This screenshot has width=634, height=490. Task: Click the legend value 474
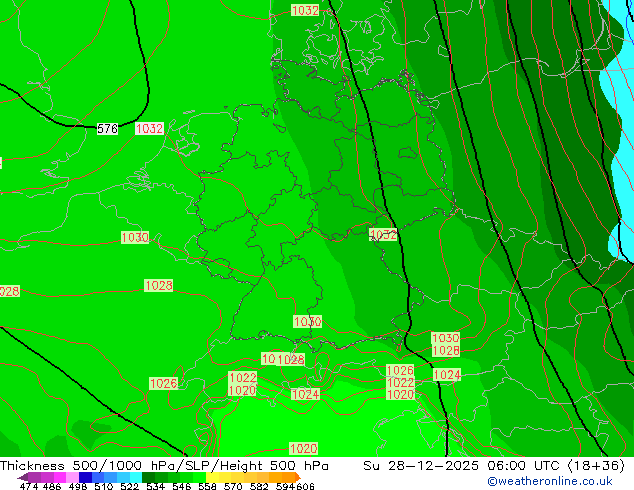coord(29,486)
